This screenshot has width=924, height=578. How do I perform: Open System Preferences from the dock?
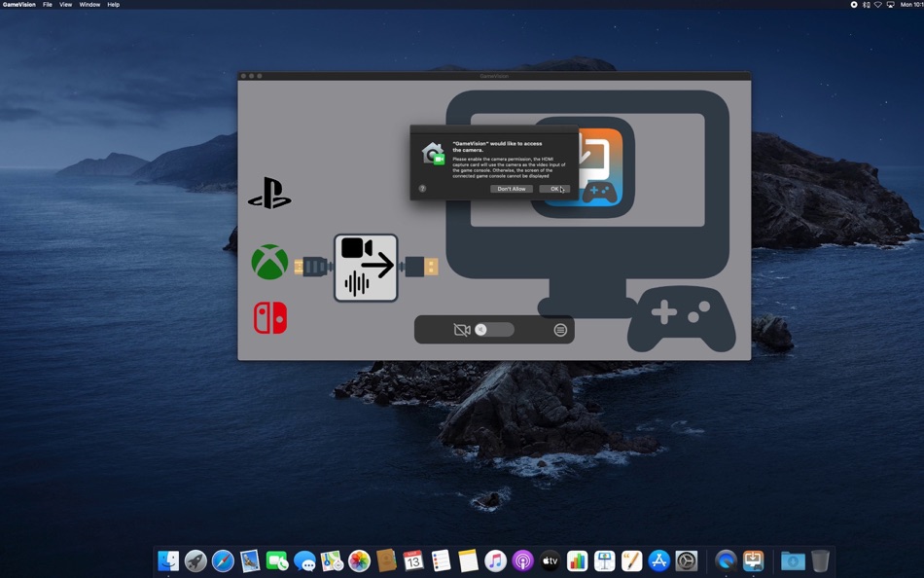point(687,560)
